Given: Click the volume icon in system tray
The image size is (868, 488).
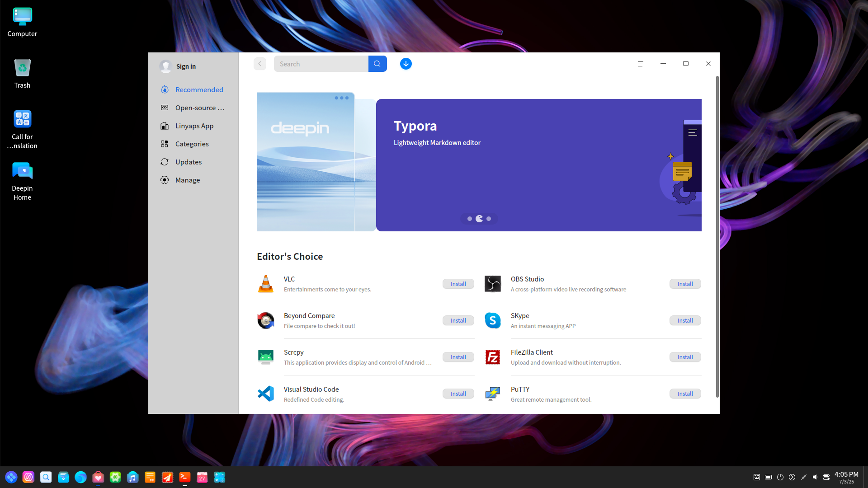Looking at the screenshot, I should click(816, 477).
